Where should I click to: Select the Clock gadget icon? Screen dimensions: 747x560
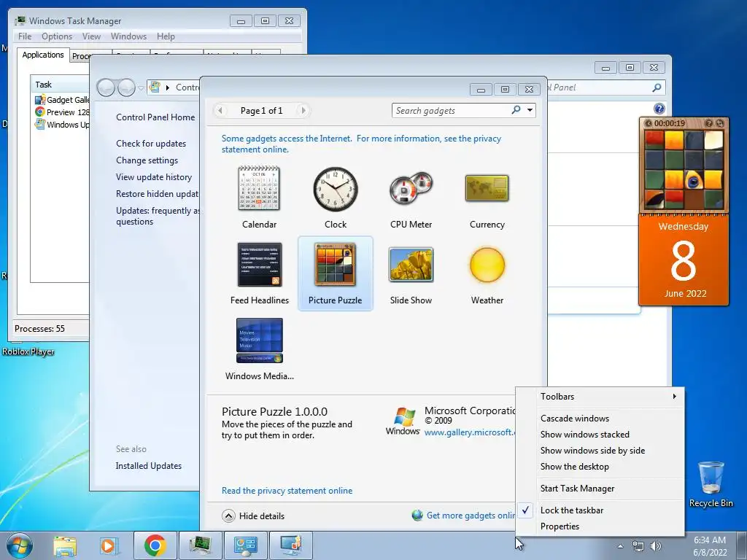click(x=336, y=189)
